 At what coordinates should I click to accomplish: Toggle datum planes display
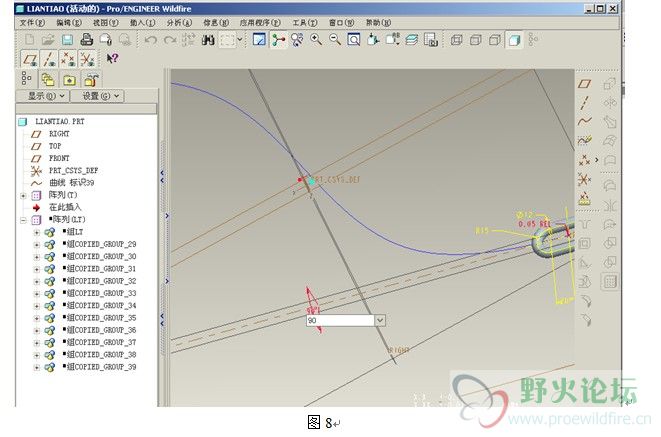[30, 59]
